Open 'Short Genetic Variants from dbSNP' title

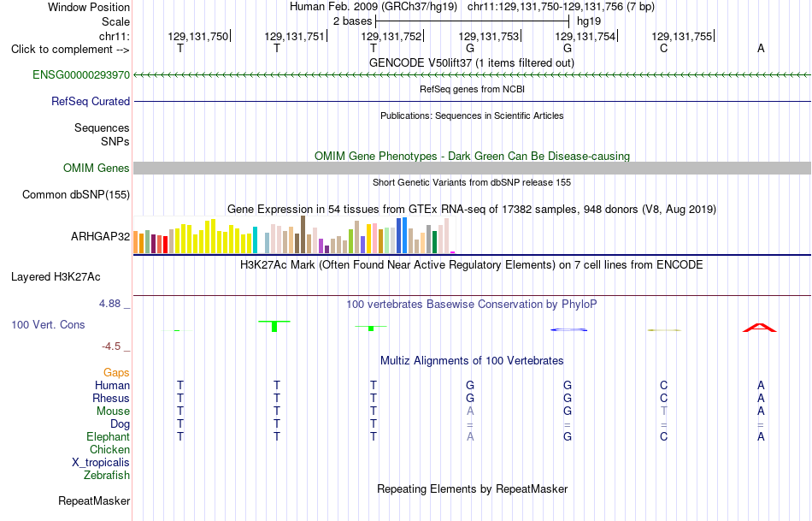point(472,182)
